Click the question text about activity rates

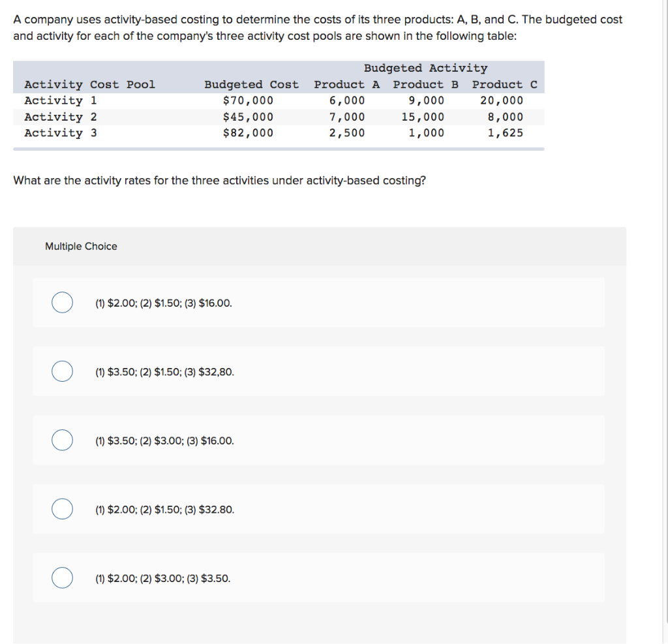tap(218, 180)
